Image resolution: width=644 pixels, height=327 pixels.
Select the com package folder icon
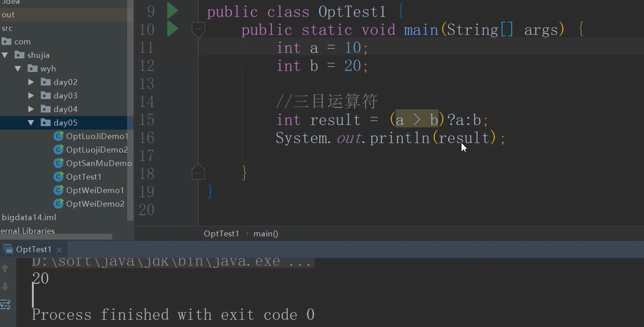coord(7,41)
